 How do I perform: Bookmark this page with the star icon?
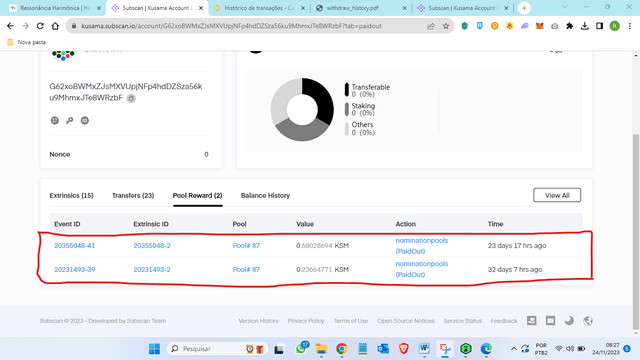click(x=446, y=26)
